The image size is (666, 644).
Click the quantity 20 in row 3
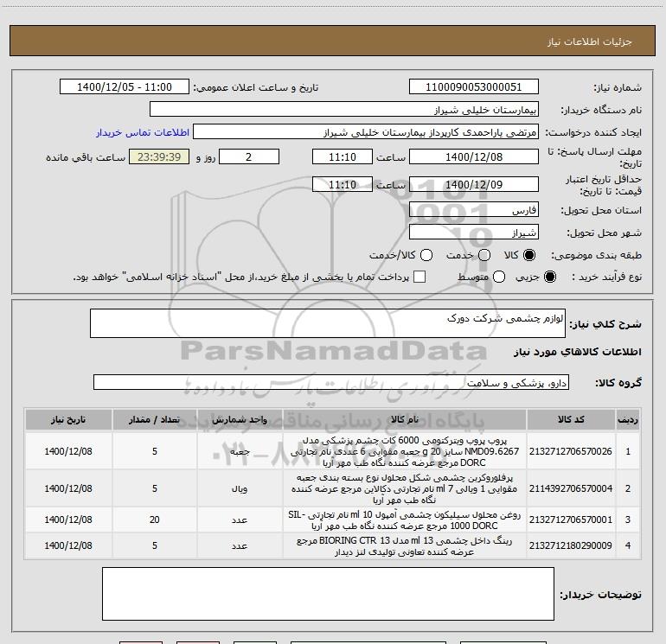[x=155, y=520]
